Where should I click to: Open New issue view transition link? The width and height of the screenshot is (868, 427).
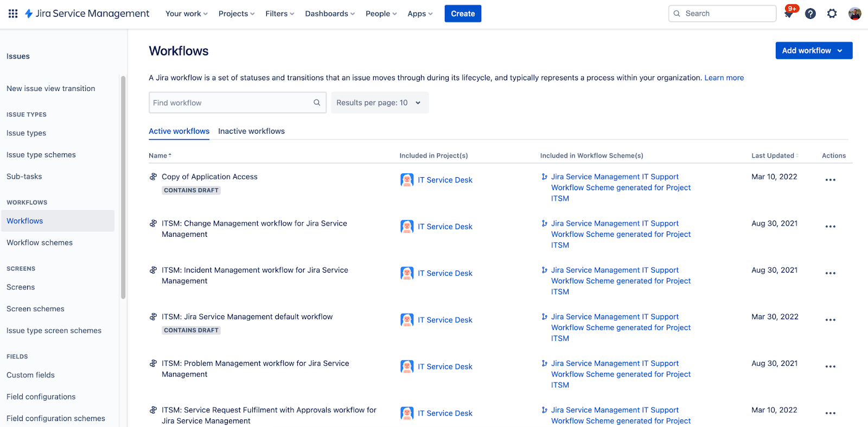51,89
